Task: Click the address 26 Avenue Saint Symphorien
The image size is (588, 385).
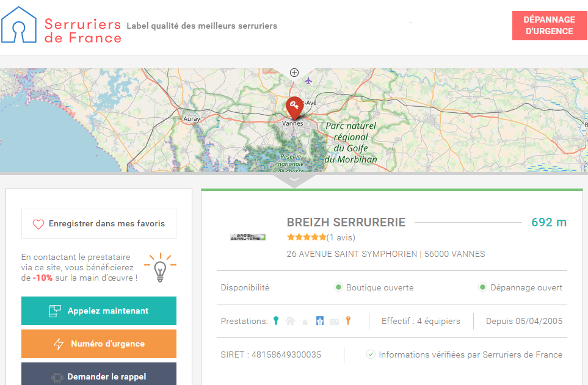Action: coord(386,254)
